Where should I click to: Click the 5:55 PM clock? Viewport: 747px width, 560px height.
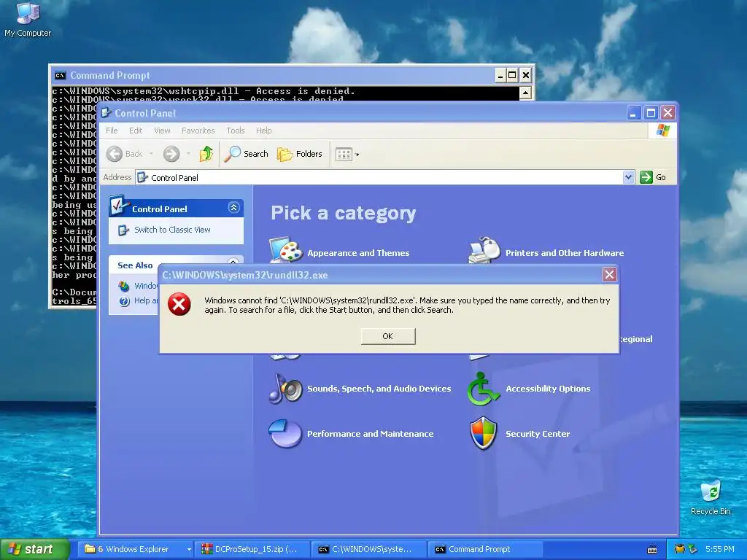tap(720, 549)
